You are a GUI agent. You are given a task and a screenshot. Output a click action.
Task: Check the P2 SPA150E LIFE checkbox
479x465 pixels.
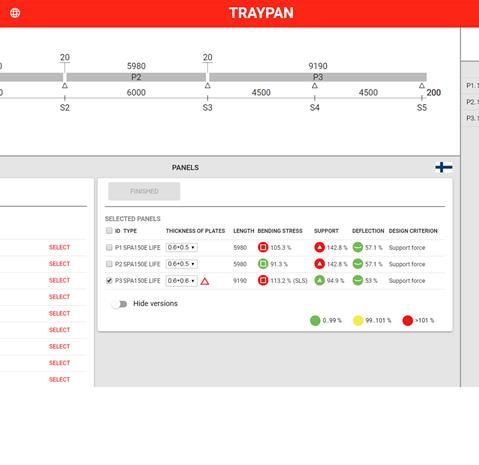point(109,264)
